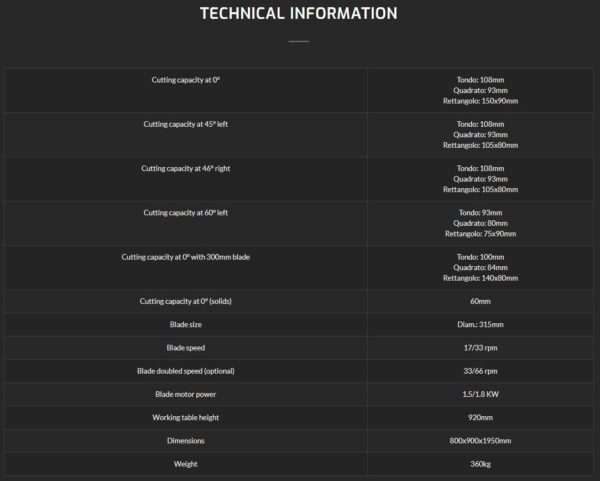Select the Blade size row label

tap(186, 324)
